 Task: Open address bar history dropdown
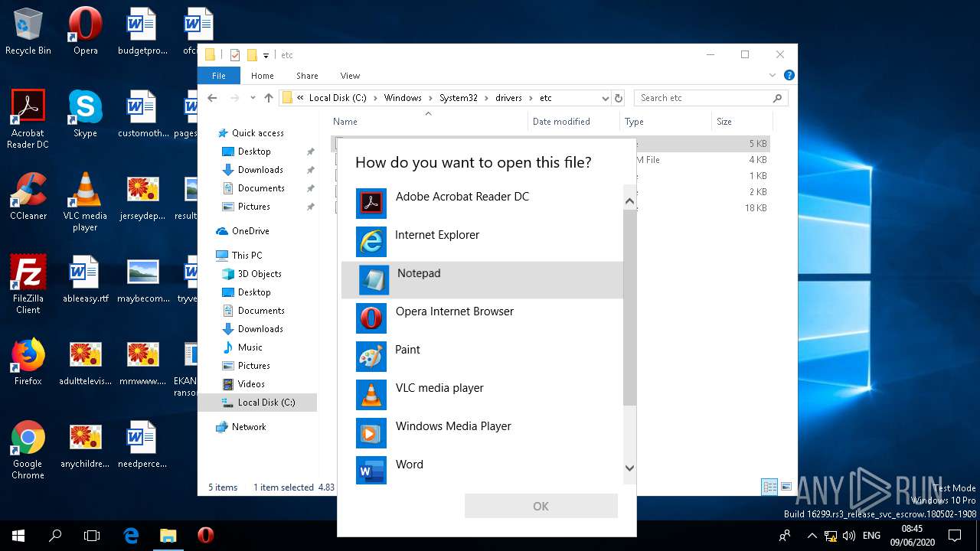(x=605, y=98)
